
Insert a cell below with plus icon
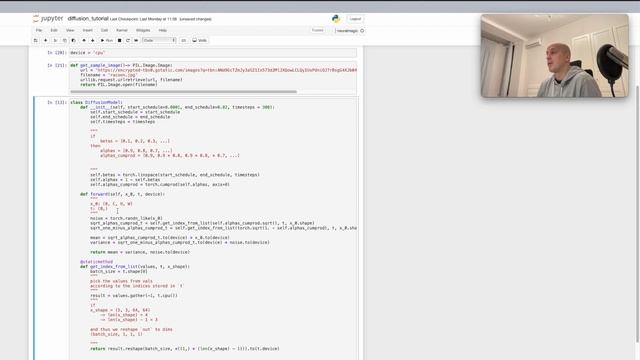[45, 40]
